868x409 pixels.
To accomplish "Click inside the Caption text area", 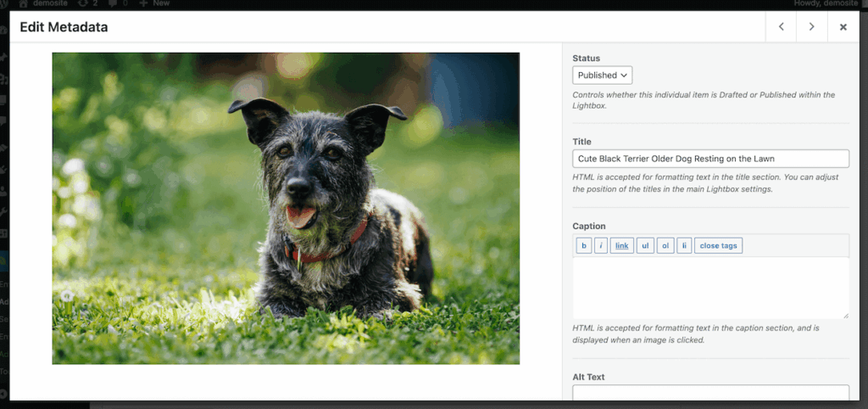I will (x=710, y=288).
